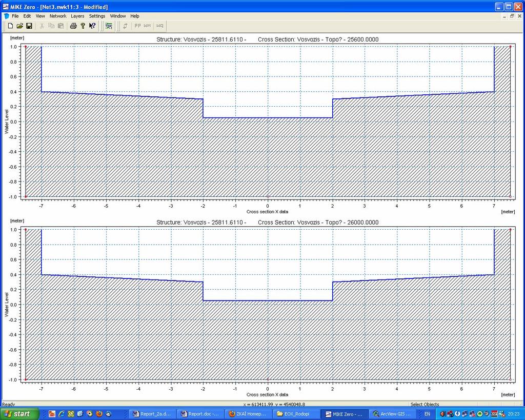Click the green network tool icon in toolbar
This screenshot has width=525, height=420.
(x=109, y=26)
